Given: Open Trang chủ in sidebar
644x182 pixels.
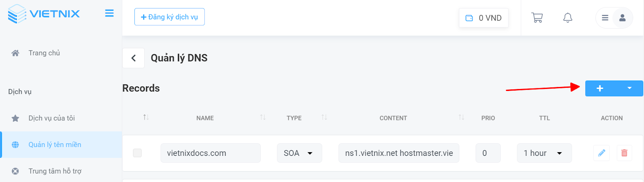Looking at the screenshot, I should click(x=44, y=53).
